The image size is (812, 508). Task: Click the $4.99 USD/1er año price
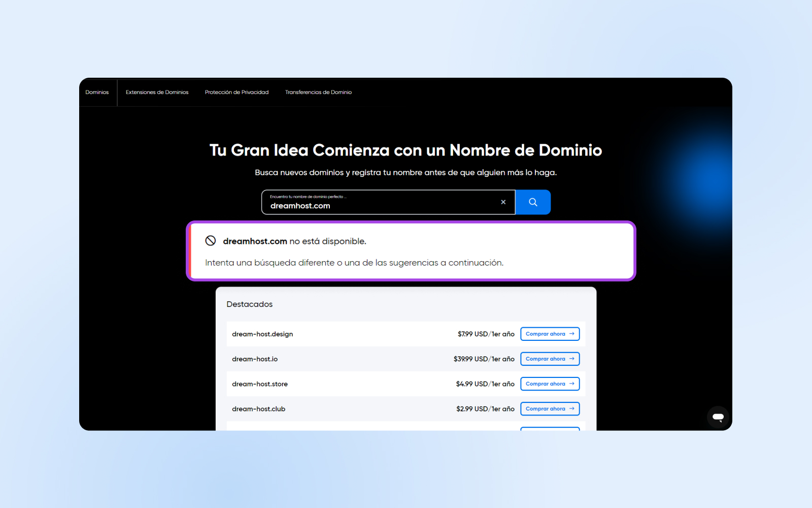click(x=485, y=384)
